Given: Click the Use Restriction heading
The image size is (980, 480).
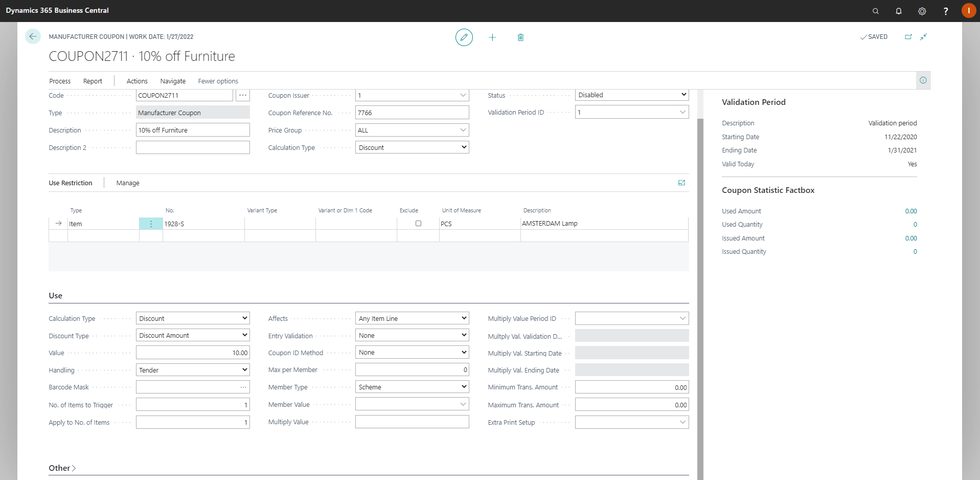Looking at the screenshot, I should (71, 183).
